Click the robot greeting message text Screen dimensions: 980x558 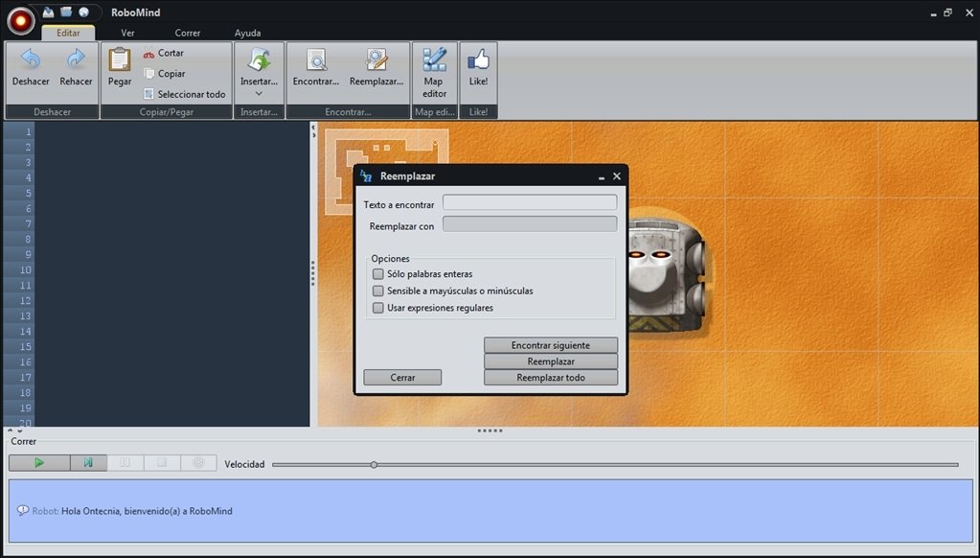[x=147, y=511]
